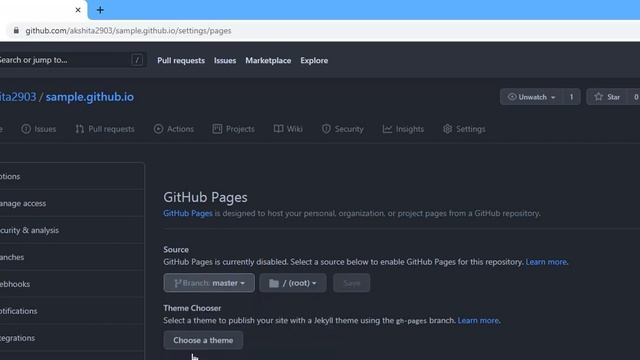The image size is (640, 360).
Task: Open Issues in top navigation
Action: [x=225, y=60]
